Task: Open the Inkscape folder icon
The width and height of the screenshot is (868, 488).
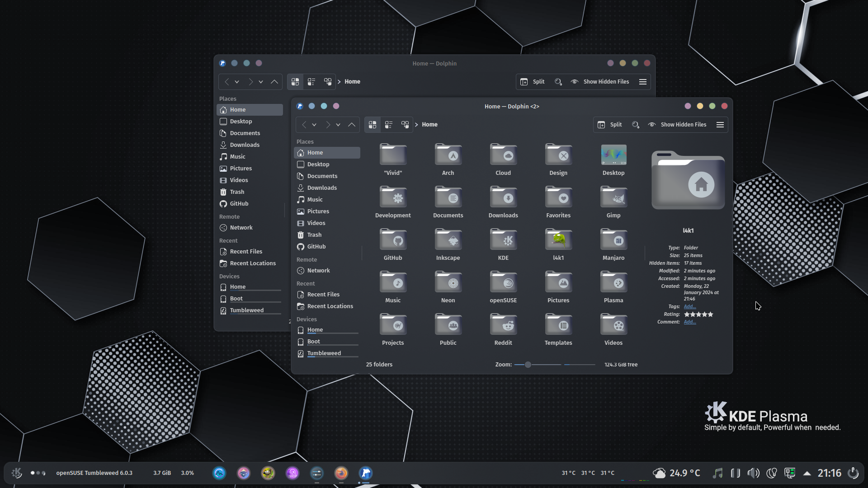Action: (x=448, y=240)
